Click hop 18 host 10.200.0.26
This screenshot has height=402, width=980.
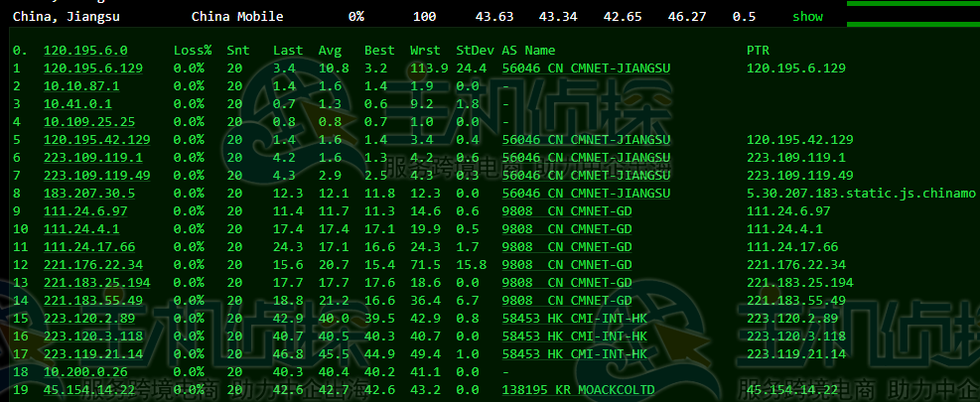tap(84, 372)
